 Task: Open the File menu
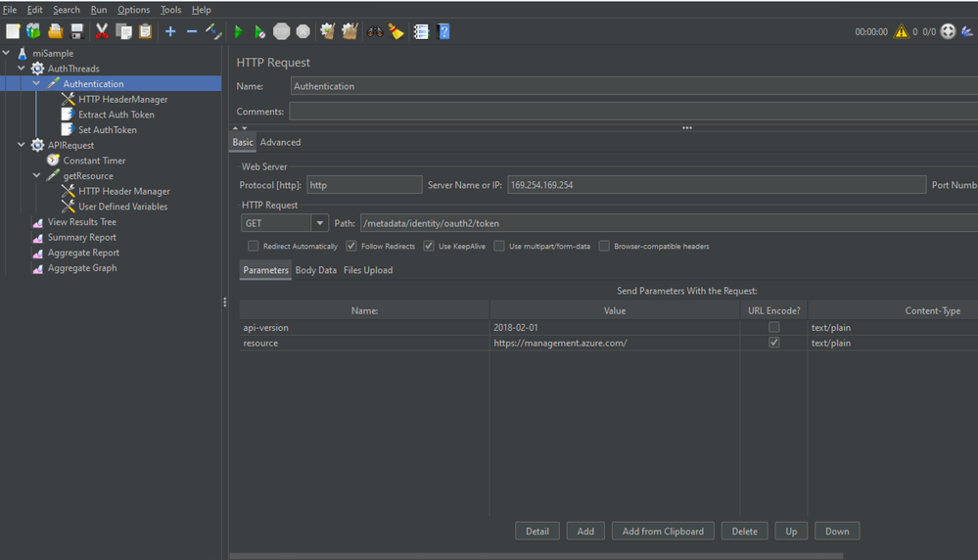coord(10,10)
